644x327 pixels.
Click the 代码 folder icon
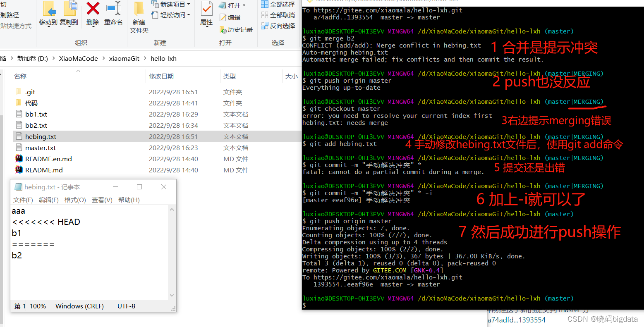coord(19,103)
